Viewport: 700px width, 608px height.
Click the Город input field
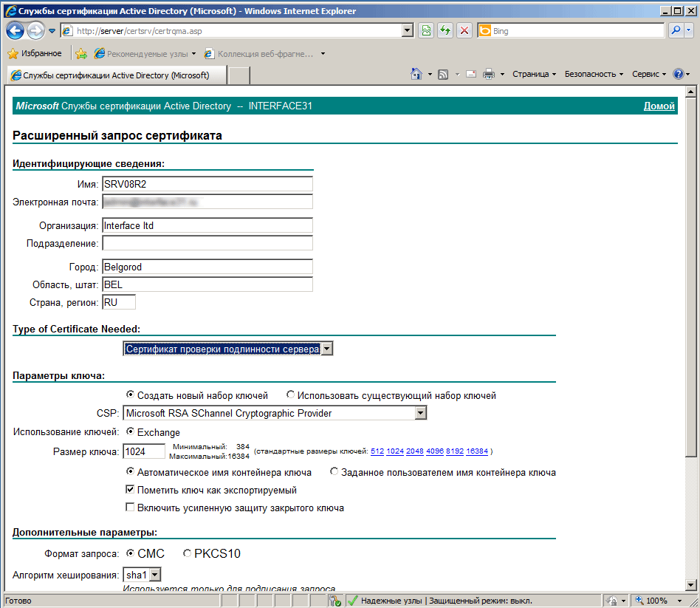click(207, 267)
